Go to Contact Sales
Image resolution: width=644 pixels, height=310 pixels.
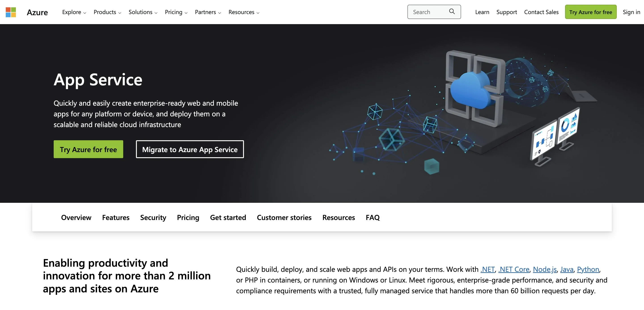pyautogui.click(x=541, y=12)
